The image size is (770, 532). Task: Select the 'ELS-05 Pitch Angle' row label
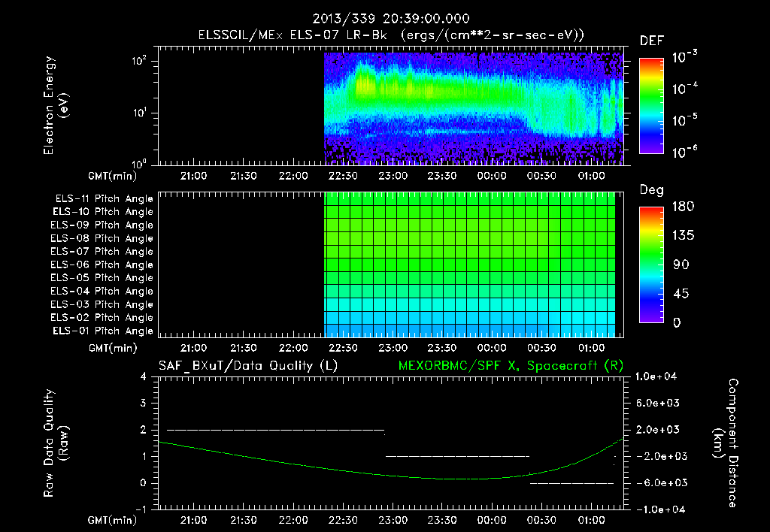point(102,278)
